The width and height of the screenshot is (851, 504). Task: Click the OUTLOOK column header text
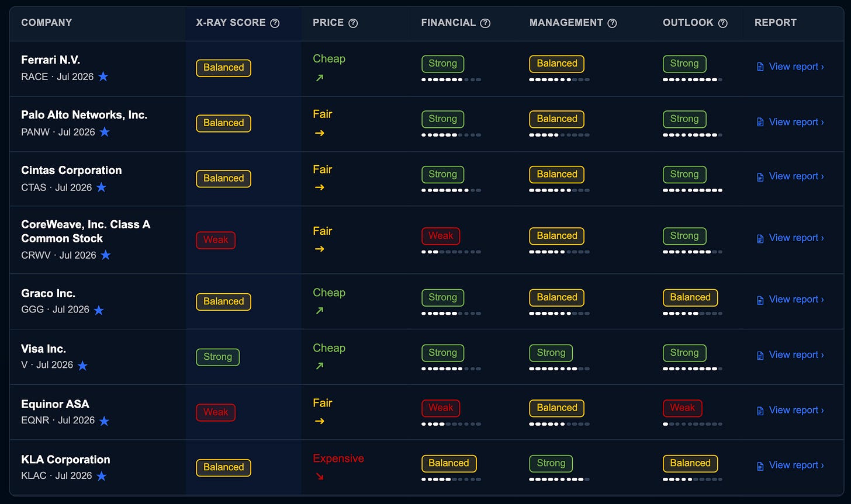pos(688,23)
